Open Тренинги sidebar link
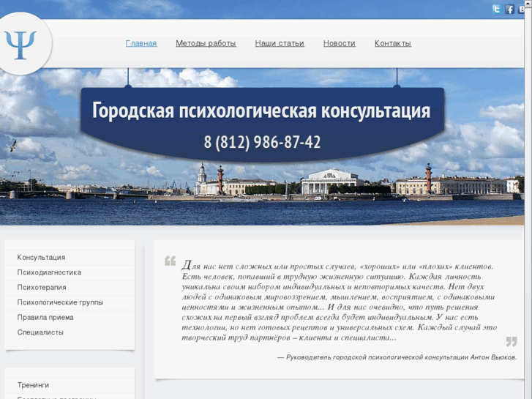The image size is (532, 399). point(33,385)
